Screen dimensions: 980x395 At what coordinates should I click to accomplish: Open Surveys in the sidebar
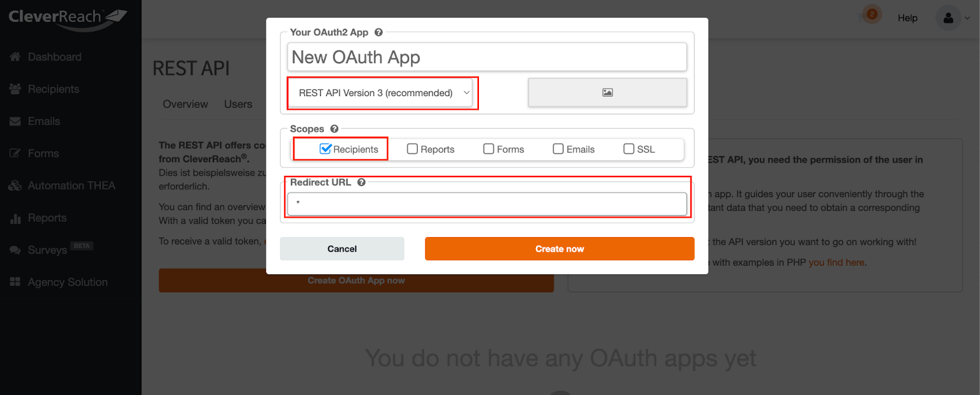coord(47,250)
